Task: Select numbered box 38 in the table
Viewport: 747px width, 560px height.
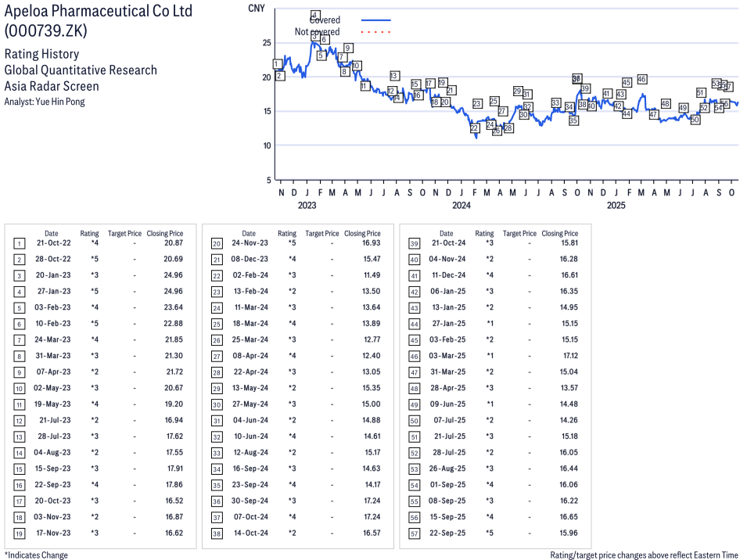Action: click(x=217, y=533)
